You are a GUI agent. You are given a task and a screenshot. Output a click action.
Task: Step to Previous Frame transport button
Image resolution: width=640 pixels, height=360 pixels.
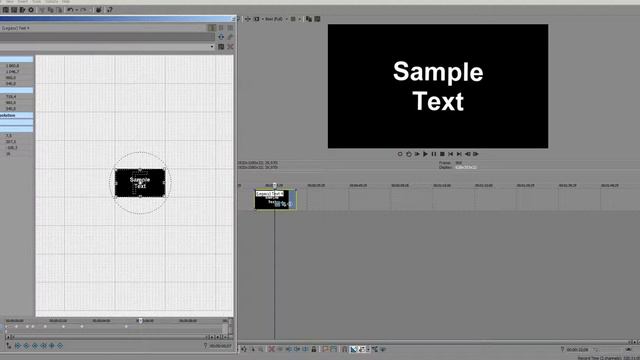(x=467, y=154)
